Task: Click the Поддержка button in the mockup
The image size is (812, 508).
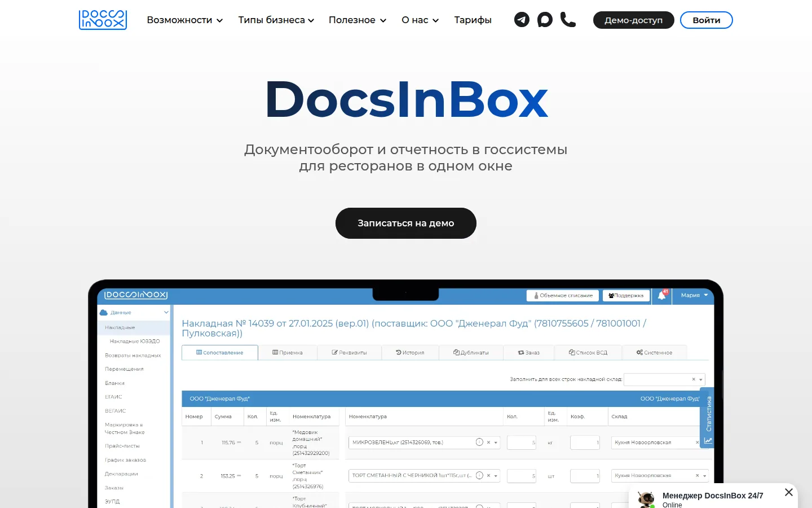Action: 626,295
